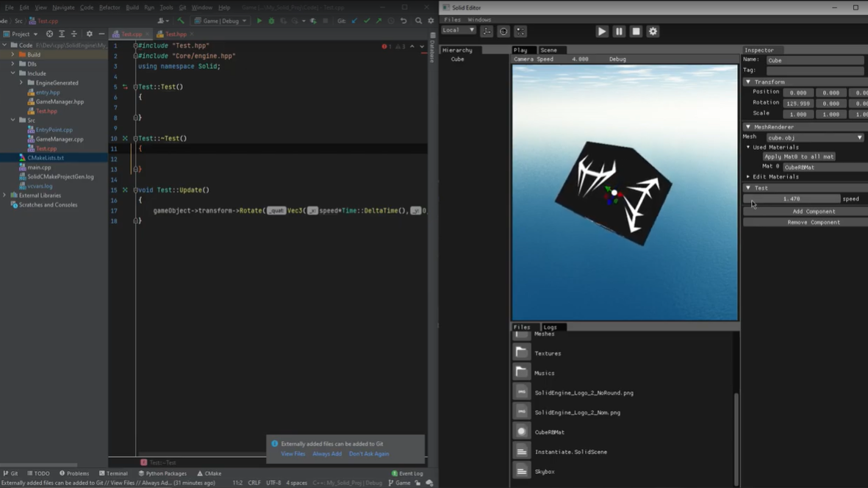Select SolidEngine_Logo_2_Nom.png file icon
The image size is (868, 488).
[521, 411]
